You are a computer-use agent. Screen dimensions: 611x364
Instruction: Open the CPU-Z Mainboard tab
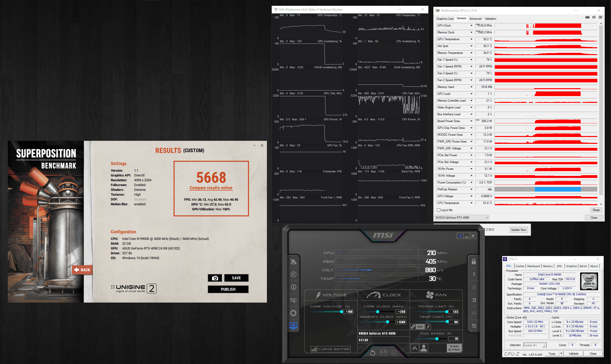[x=533, y=266]
